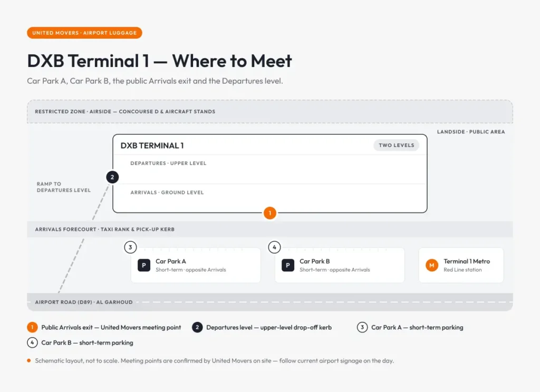Click orange marker 1 on the terminal edge

click(x=270, y=213)
